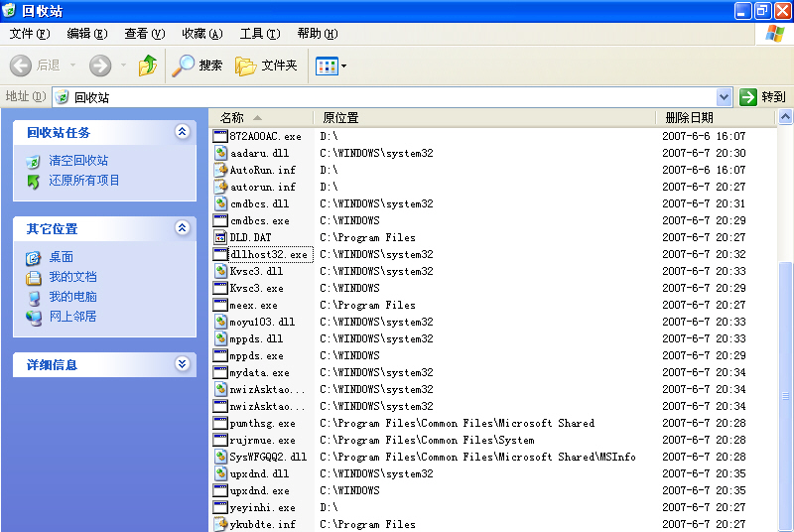The height and width of the screenshot is (532, 794).
Task: Select the AutoRun.inf file icon
Action: tap(221, 170)
